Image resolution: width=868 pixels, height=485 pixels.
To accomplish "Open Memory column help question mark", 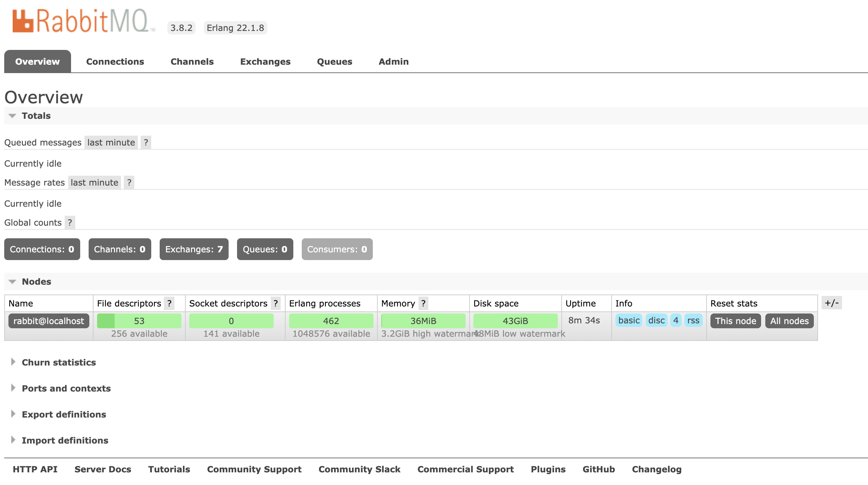I will pyautogui.click(x=423, y=303).
